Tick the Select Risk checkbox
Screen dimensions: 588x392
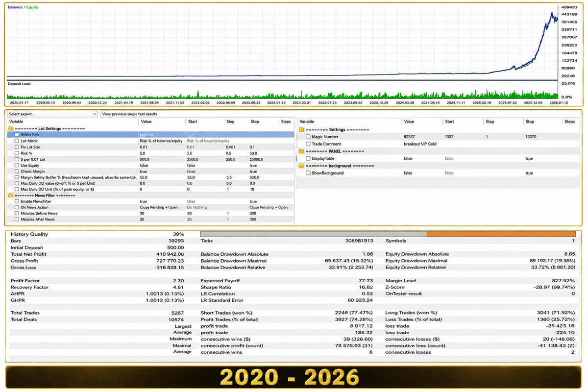tap(17, 134)
